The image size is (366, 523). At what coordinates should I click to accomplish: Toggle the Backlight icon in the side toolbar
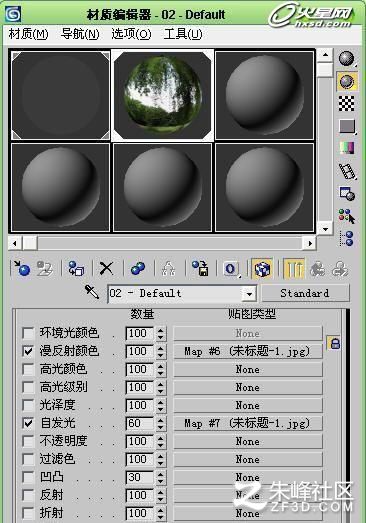click(347, 81)
